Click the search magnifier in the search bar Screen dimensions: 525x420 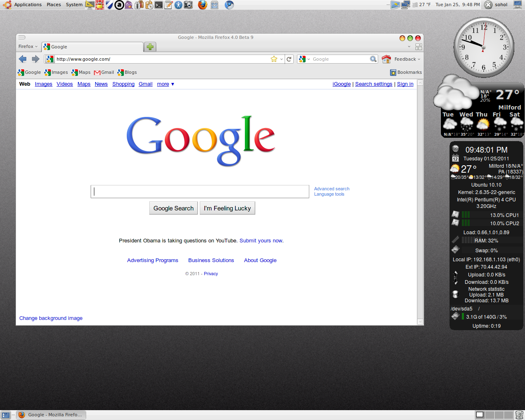[373, 59]
